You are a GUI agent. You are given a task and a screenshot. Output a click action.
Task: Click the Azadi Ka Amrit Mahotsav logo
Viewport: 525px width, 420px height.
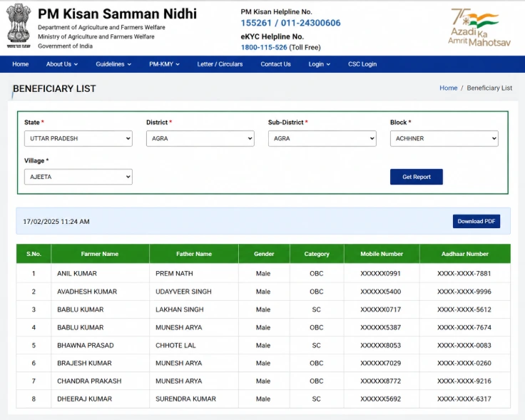[479, 27]
